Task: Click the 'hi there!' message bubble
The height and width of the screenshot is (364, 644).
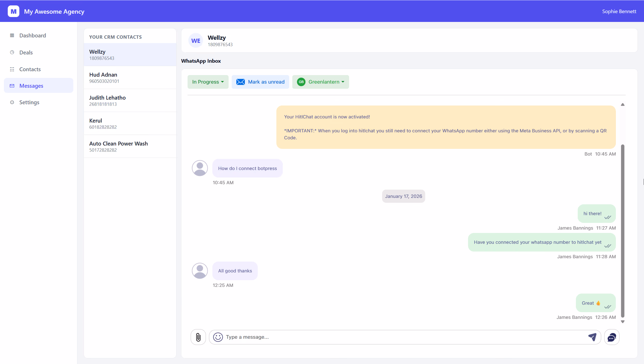Action: [x=597, y=214]
